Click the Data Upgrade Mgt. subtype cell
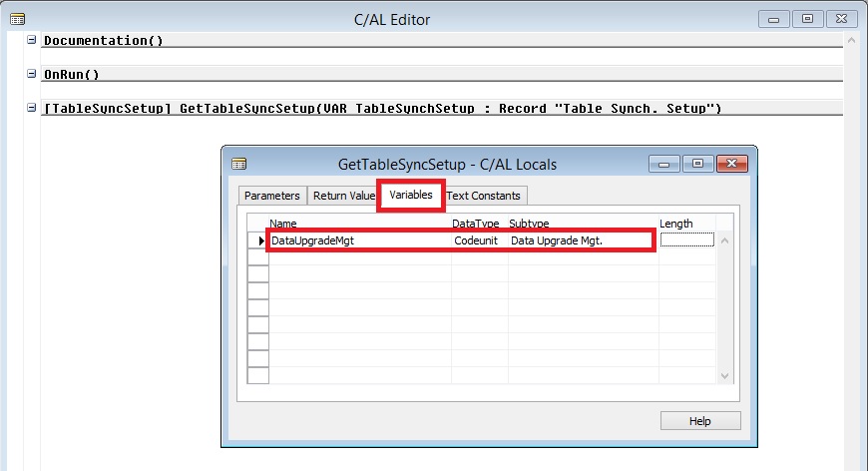Screen dimensions: 868x471 579,240
